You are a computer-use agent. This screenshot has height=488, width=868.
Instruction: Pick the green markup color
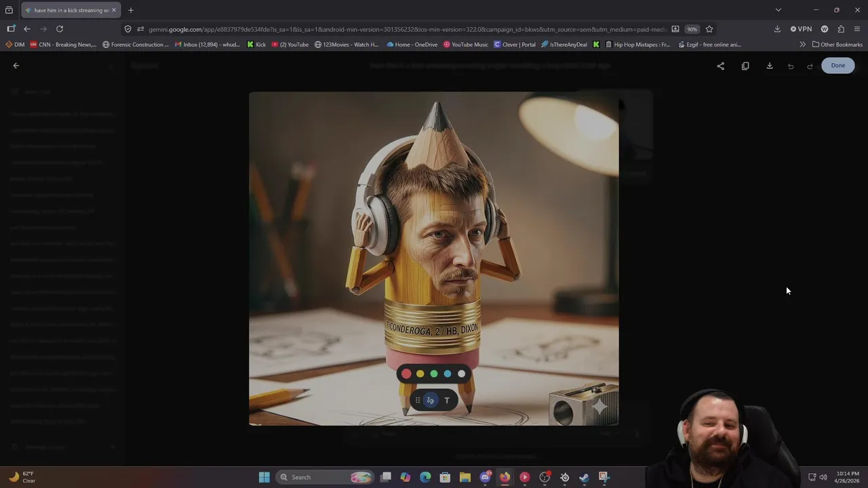[x=434, y=373]
